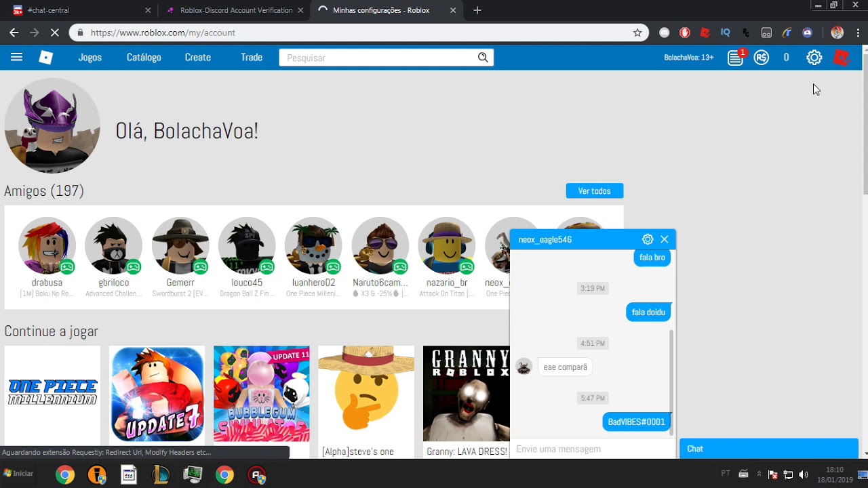Image resolution: width=868 pixels, height=488 pixels.
Task: Close the neox_eagle546 chat window
Action: [x=665, y=239]
